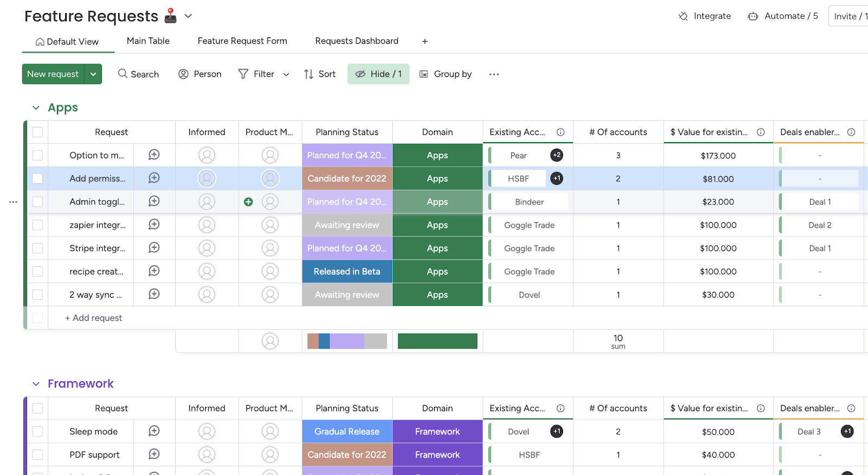Check the 2 way sync row checkbox

pyautogui.click(x=37, y=294)
